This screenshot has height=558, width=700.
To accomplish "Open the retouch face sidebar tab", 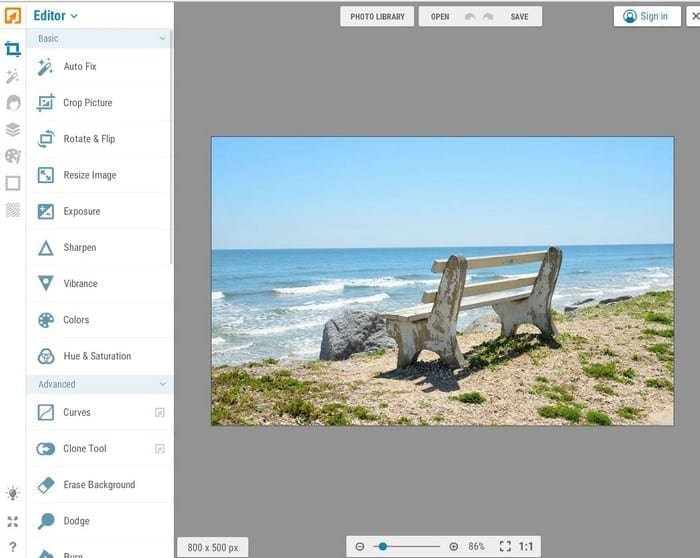I will click(x=13, y=103).
